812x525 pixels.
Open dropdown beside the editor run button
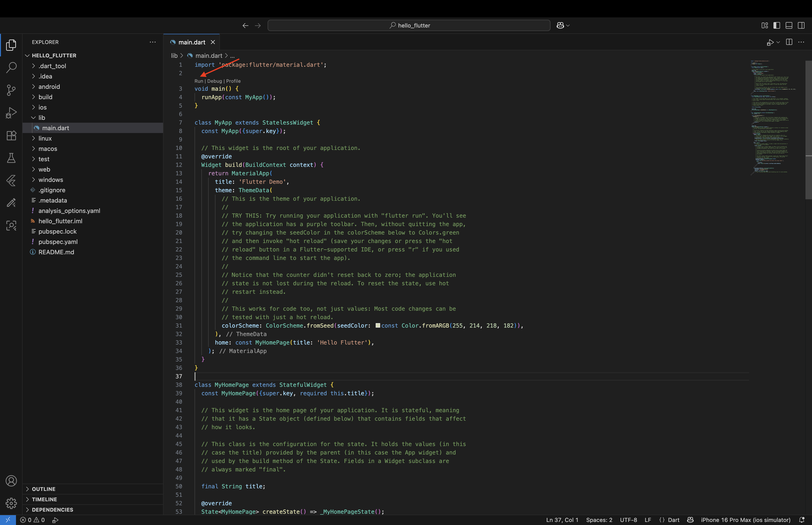tap(778, 42)
